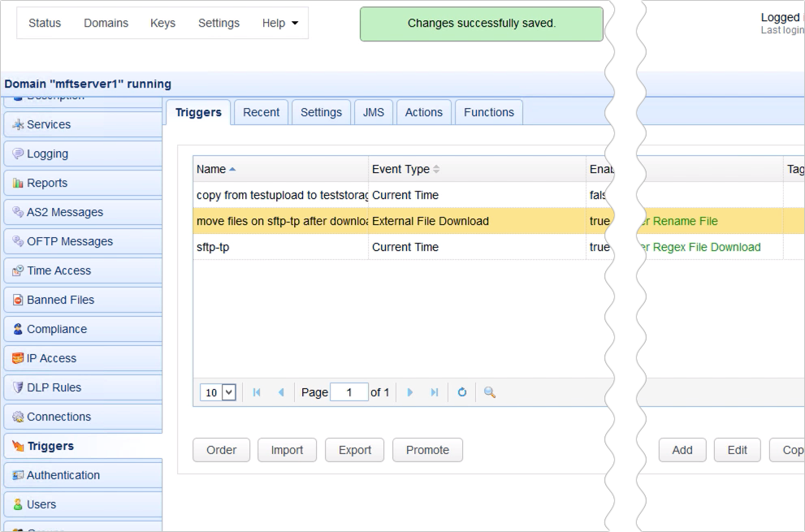805x532 pixels.
Task: Select the sftp-tp trigger row
Action: click(x=280, y=247)
